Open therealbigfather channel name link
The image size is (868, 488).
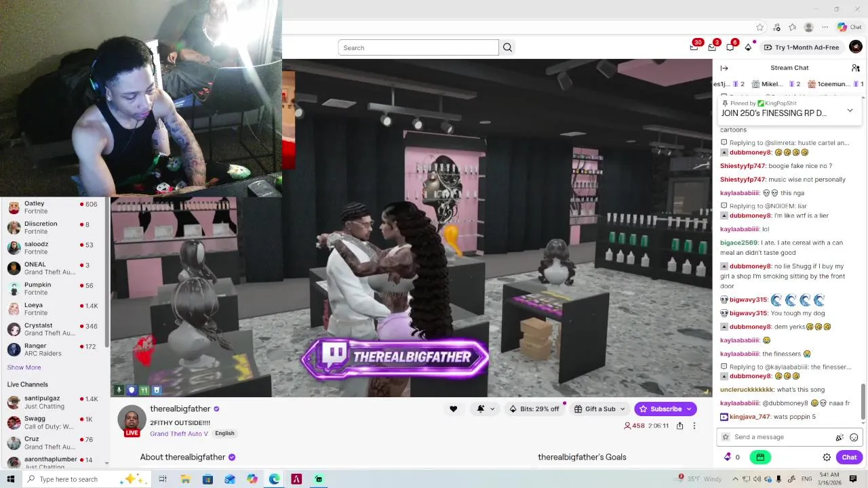pos(180,409)
